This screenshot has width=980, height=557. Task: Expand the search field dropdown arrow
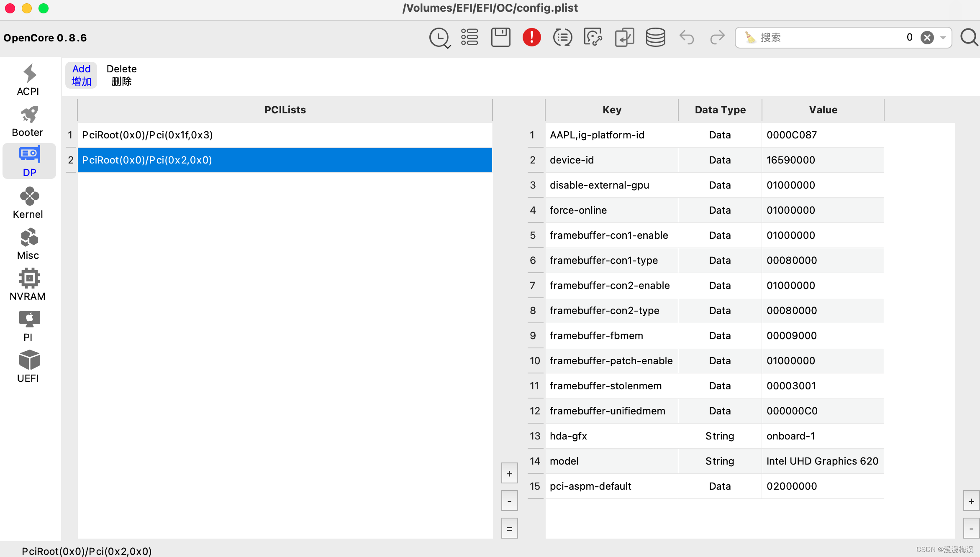(x=943, y=38)
